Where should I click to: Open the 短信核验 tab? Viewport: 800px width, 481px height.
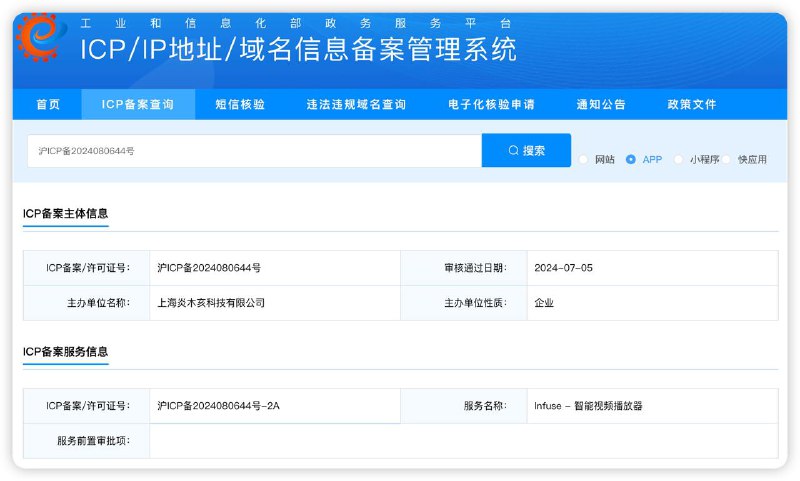[240, 105]
